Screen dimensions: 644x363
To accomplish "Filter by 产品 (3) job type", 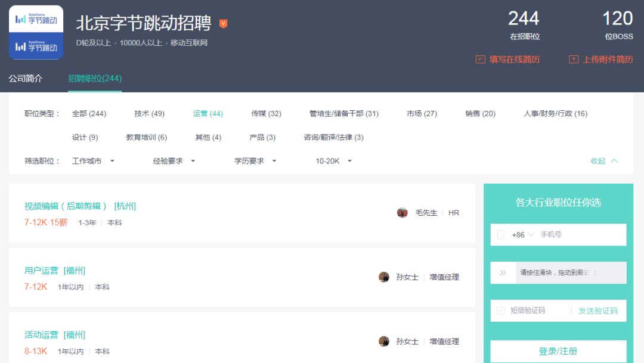I will pyautogui.click(x=262, y=138).
